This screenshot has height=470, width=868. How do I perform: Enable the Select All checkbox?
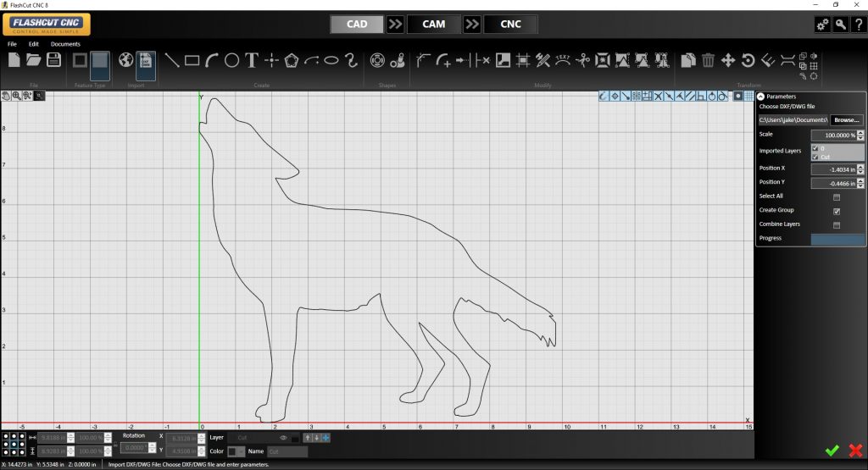click(837, 196)
